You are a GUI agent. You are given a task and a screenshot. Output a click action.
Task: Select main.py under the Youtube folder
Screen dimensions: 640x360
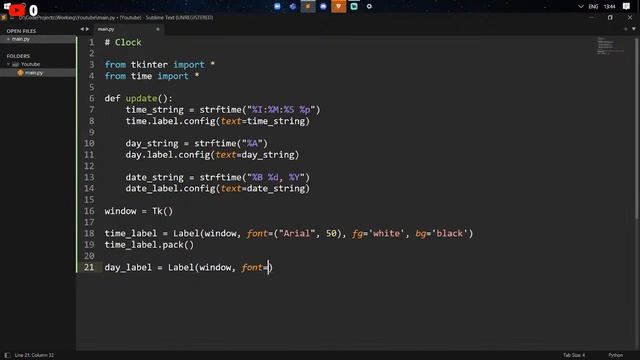click(x=34, y=73)
